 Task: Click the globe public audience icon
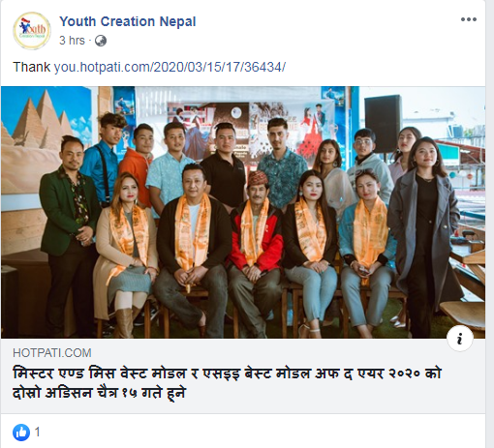click(101, 41)
